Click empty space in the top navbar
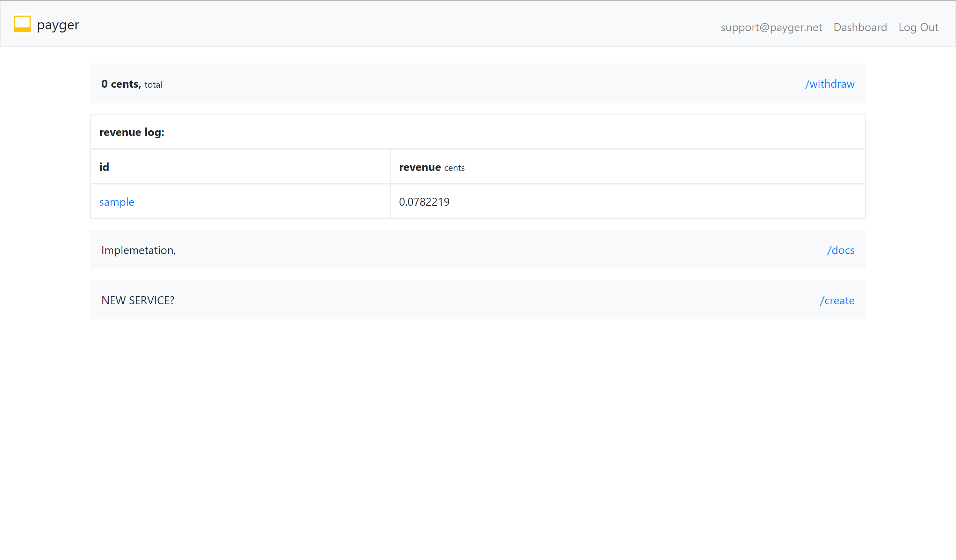 [379, 24]
